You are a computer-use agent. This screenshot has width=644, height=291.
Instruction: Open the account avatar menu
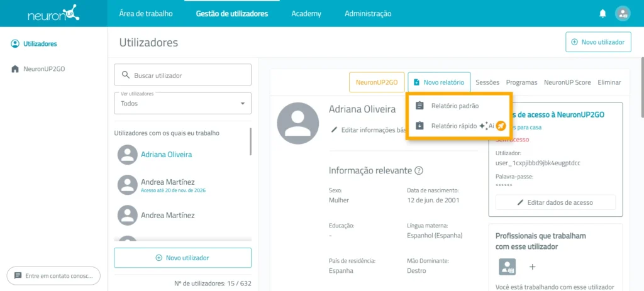pyautogui.click(x=623, y=14)
